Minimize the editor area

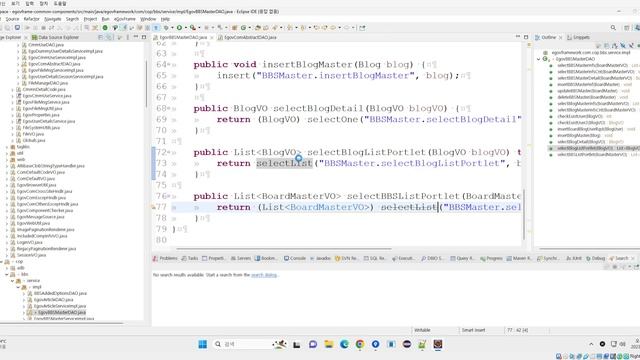(x=518, y=37)
